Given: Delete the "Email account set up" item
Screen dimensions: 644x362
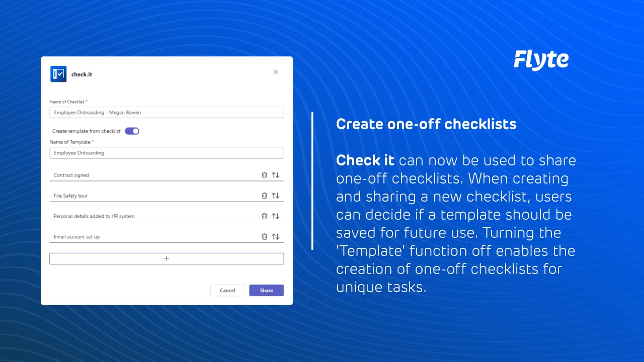Looking at the screenshot, I should click(x=264, y=236).
